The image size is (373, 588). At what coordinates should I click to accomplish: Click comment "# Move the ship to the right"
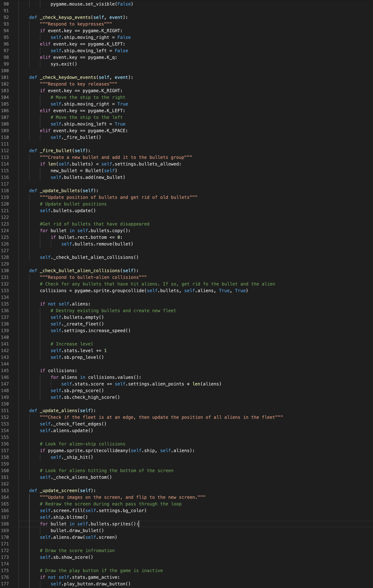[88, 97]
